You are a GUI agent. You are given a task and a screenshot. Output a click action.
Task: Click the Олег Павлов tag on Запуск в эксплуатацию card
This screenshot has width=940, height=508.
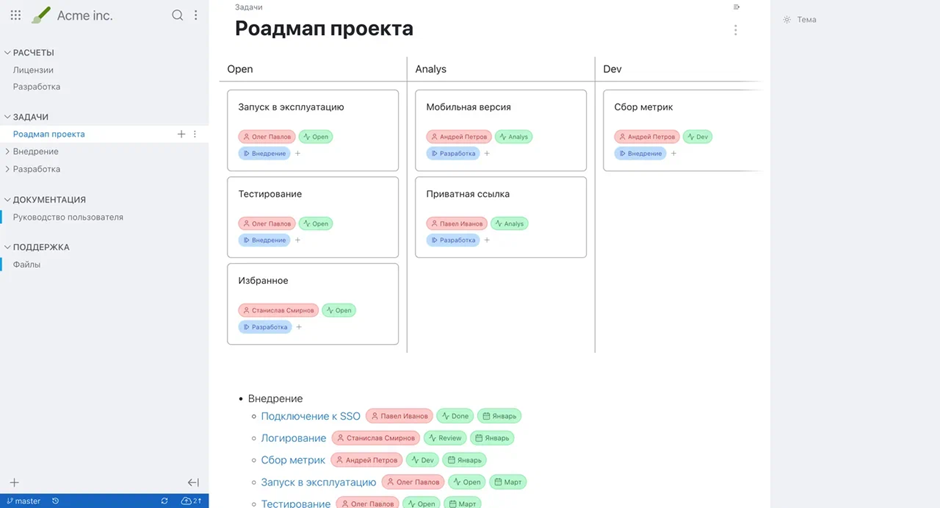click(x=267, y=137)
